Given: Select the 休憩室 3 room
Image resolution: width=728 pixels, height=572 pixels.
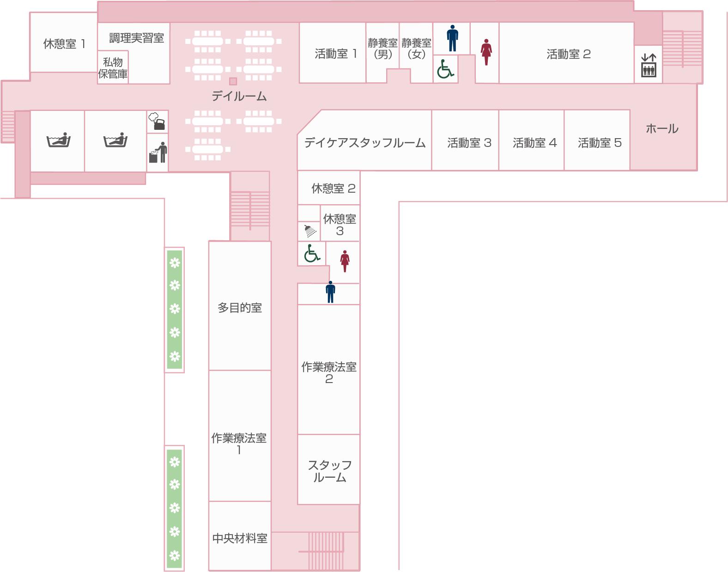Looking at the screenshot, I should [x=340, y=224].
